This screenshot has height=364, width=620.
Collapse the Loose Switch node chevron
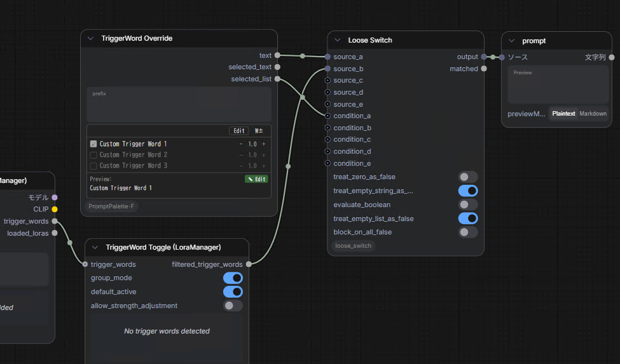click(337, 40)
